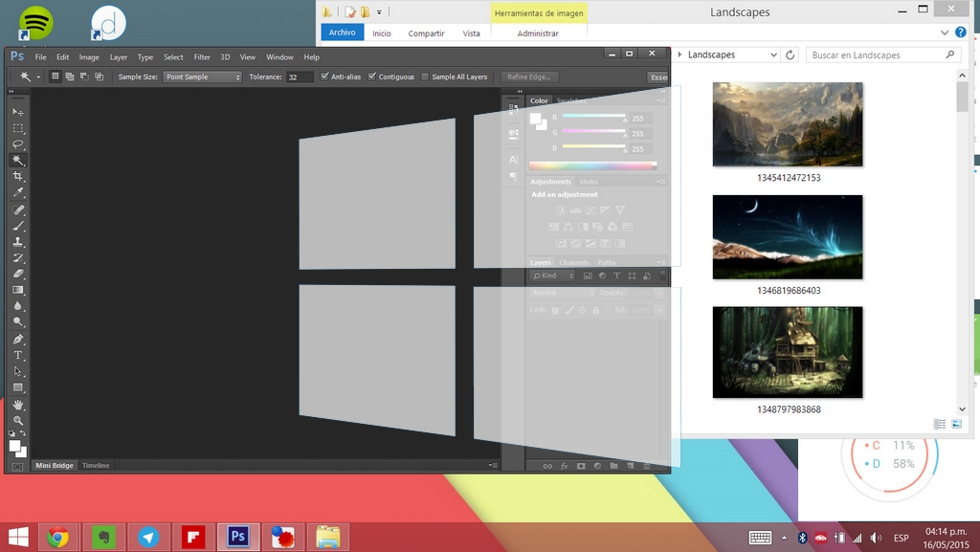The image size is (980, 552).
Task: Click the link layers icon
Action: point(547,466)
